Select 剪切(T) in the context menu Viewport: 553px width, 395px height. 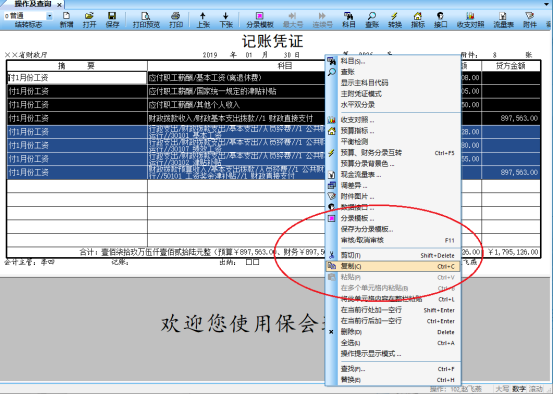click(x=394, y=256)
